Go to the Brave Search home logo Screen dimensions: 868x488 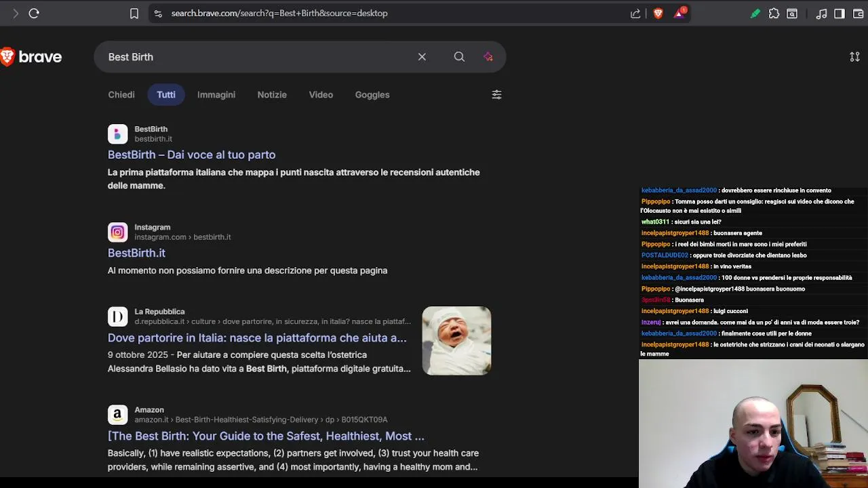[x=31, y=57]
